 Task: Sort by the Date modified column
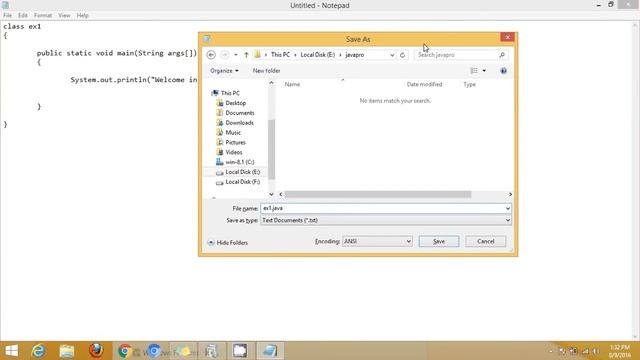(424, 84)
